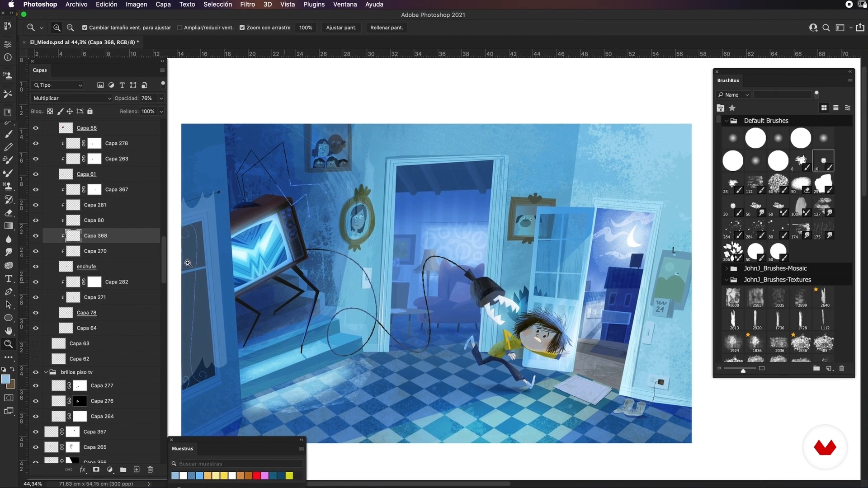Delete layer with trash icon

click(x=150, y=469)
